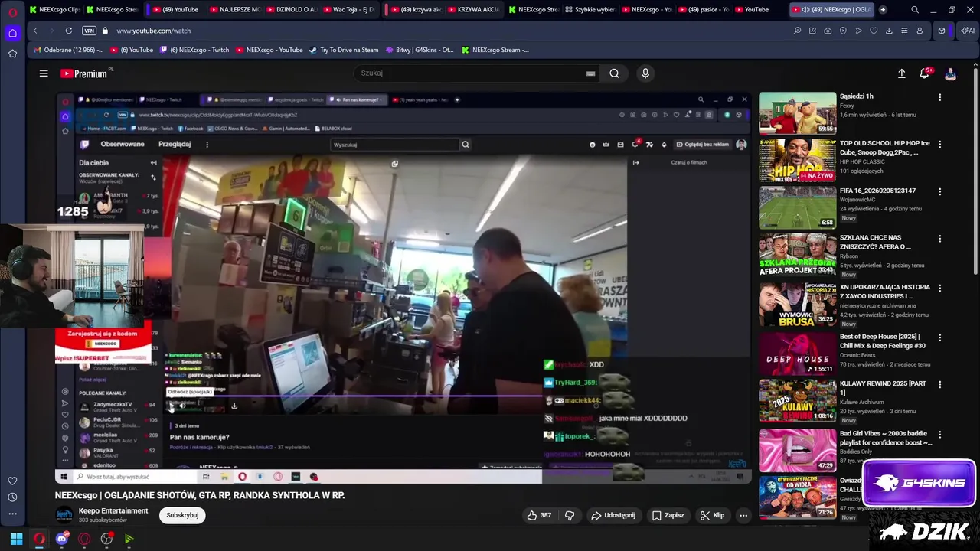This screenshot has height=551, width=980.
Task: Open Opera sidebar heart pinboards icon
Action: pos(12,481)
